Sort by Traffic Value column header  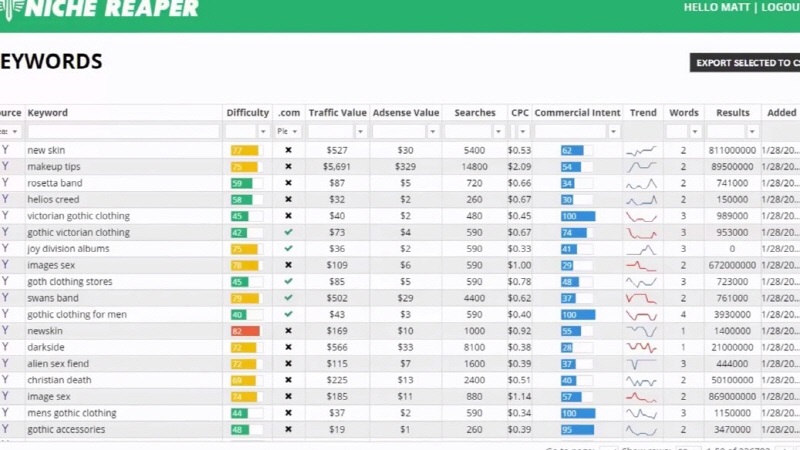(337, 113)
